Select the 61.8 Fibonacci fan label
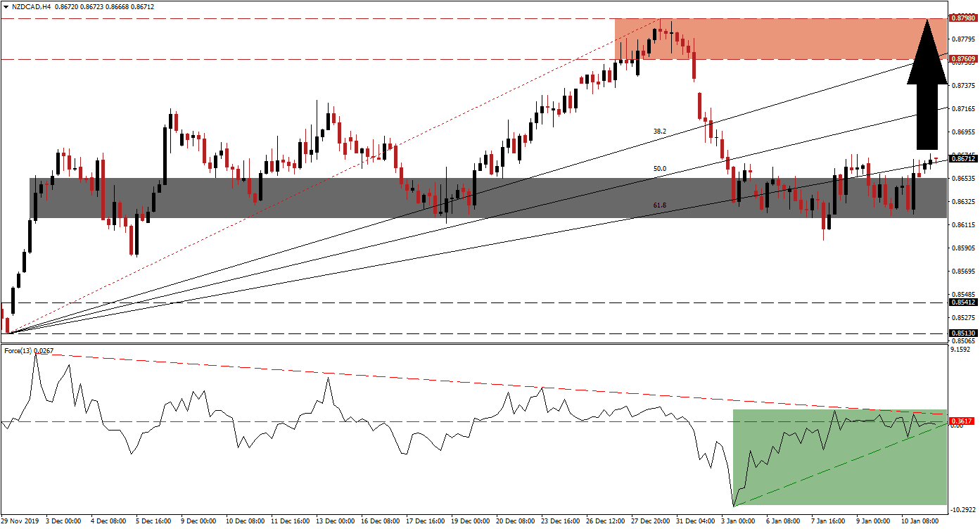 (x=660, y=205)
